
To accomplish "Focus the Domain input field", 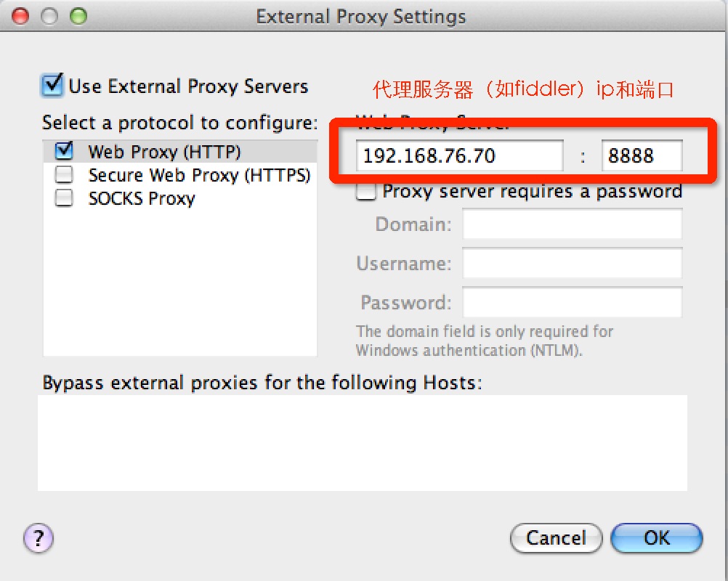I will pyautogui.click(x=572, y=224).
